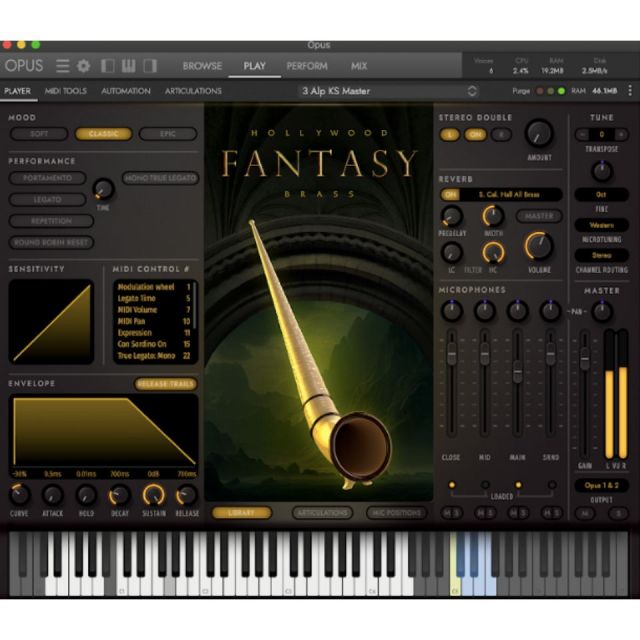The width and height of the screenshot is (640, 640).
Task: Select the Stereo Double R channel
Action: (x=501, y=135)
